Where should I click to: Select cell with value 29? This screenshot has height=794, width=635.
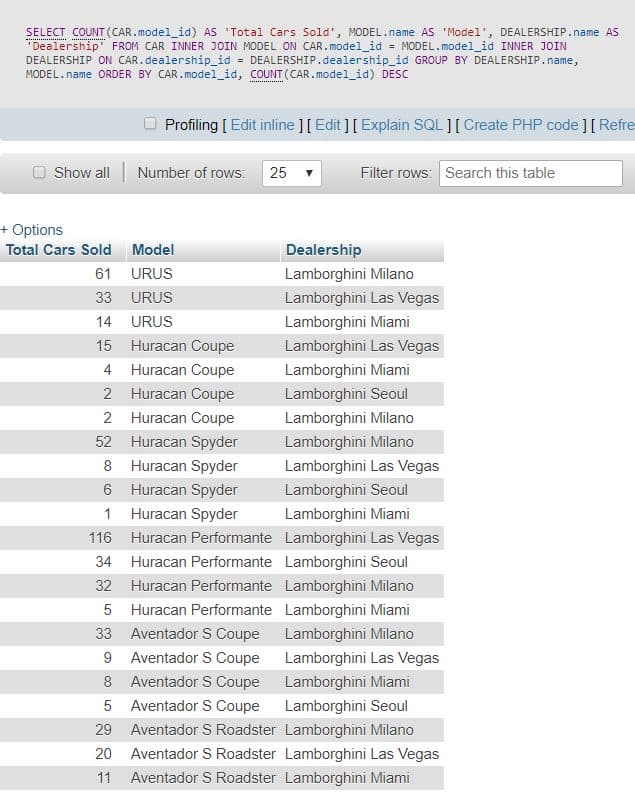103,730
